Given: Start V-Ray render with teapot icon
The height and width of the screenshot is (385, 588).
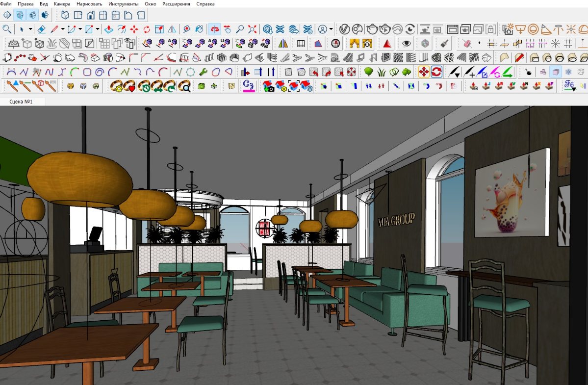Looking at the screenshot, I should coord(373,29).
